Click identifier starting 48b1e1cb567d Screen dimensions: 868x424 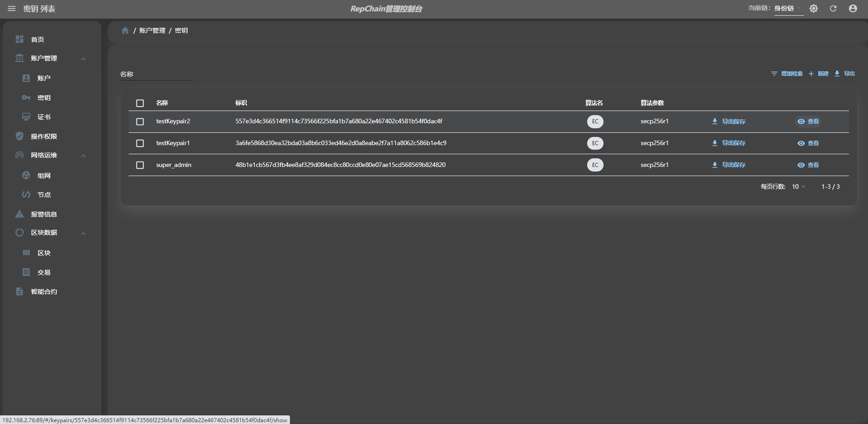340,165
